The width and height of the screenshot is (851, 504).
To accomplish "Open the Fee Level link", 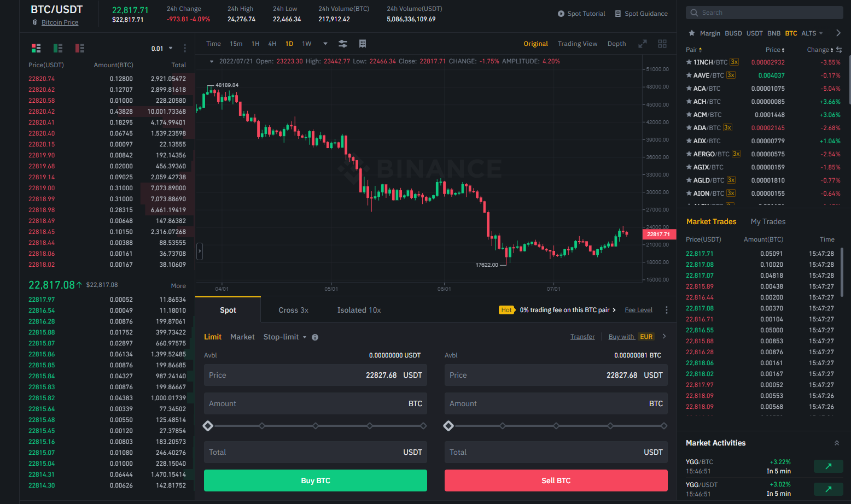I will 638,310.
